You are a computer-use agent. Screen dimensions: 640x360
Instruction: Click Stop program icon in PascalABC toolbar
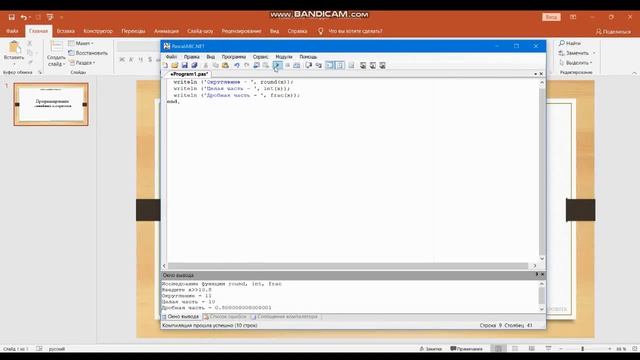287,65
